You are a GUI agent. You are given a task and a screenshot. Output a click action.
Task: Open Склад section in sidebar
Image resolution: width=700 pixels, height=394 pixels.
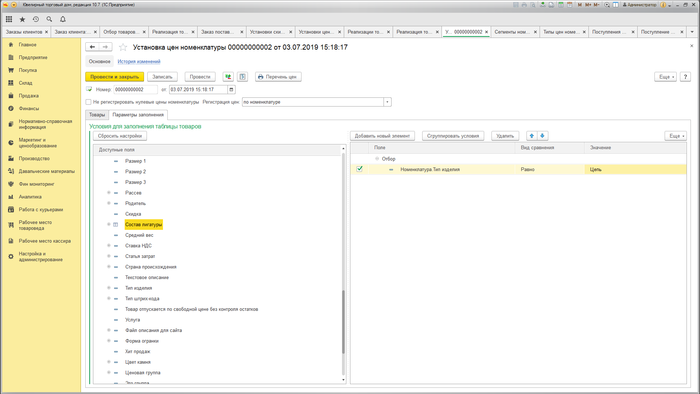point(25,83)
